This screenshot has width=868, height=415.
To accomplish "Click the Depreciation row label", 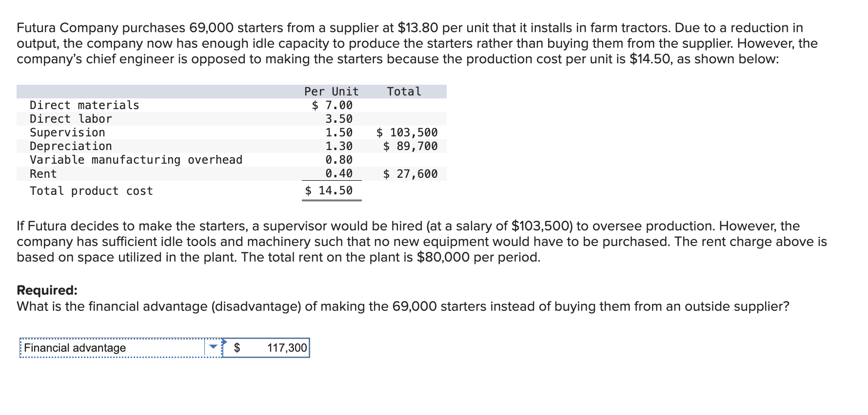I will pos(71,146).
